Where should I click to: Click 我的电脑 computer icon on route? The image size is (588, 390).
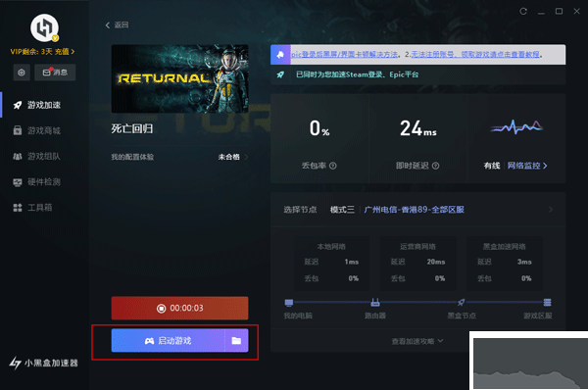click(289, 302)
